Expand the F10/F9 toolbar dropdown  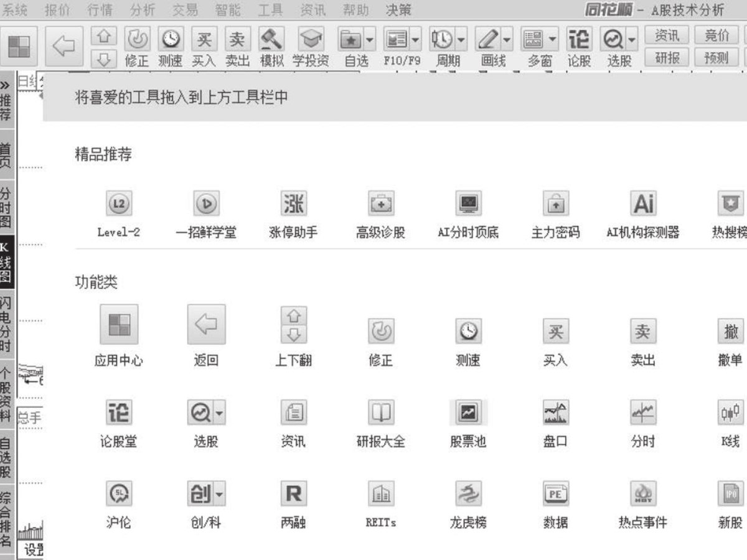(415, 40)
